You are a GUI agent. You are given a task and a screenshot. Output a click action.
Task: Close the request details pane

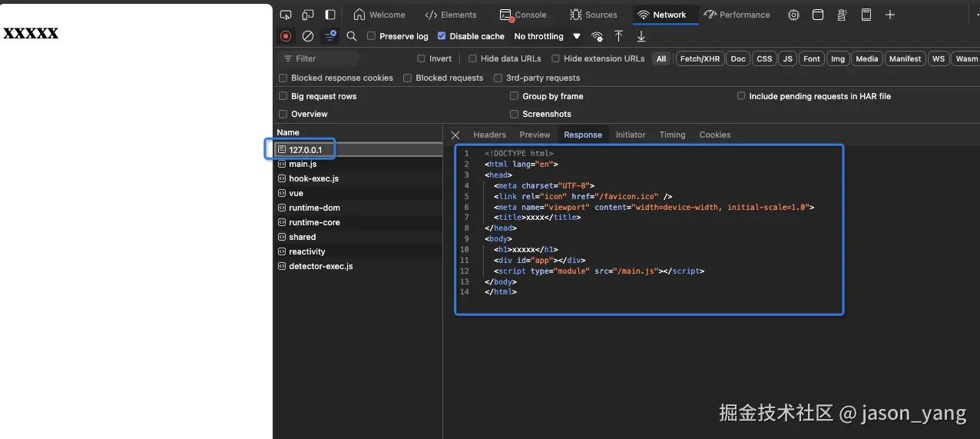point(455,135)
